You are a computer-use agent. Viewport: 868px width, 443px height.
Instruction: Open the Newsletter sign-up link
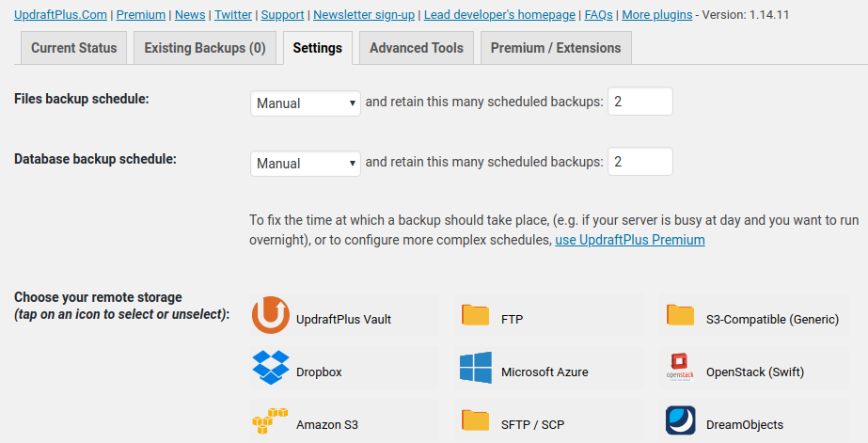pos(365,15)
